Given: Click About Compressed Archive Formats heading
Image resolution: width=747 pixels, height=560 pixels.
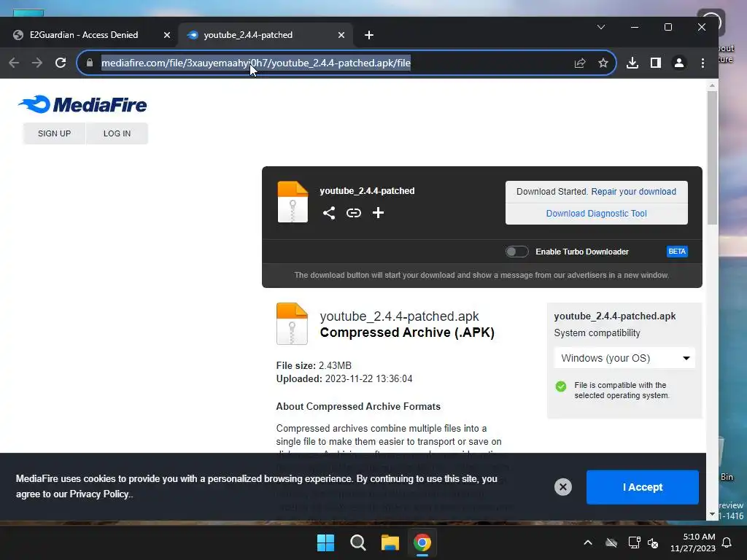Looking at the screenshot, I should tap(357, 407).
